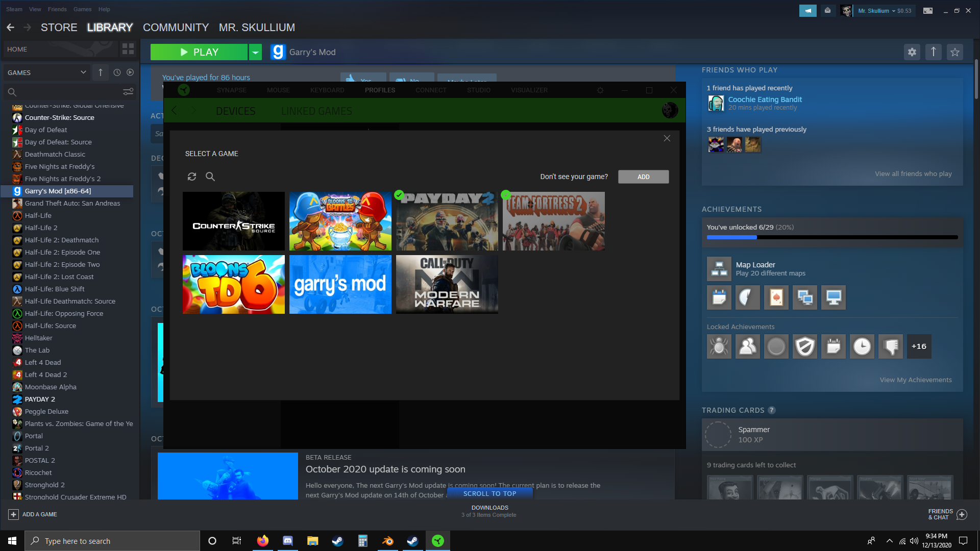Image resolution: width=980 pixels, height=551 pixels.
Task: Toggle the linked checkmark on the Payday 2 tile
Action: (x=399, y=195)
